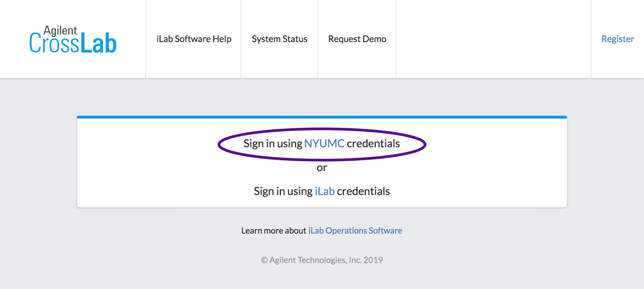Screen dimensions: 644x289
Task: Click the blue bar atop sign-in panel
Action: 322,117
